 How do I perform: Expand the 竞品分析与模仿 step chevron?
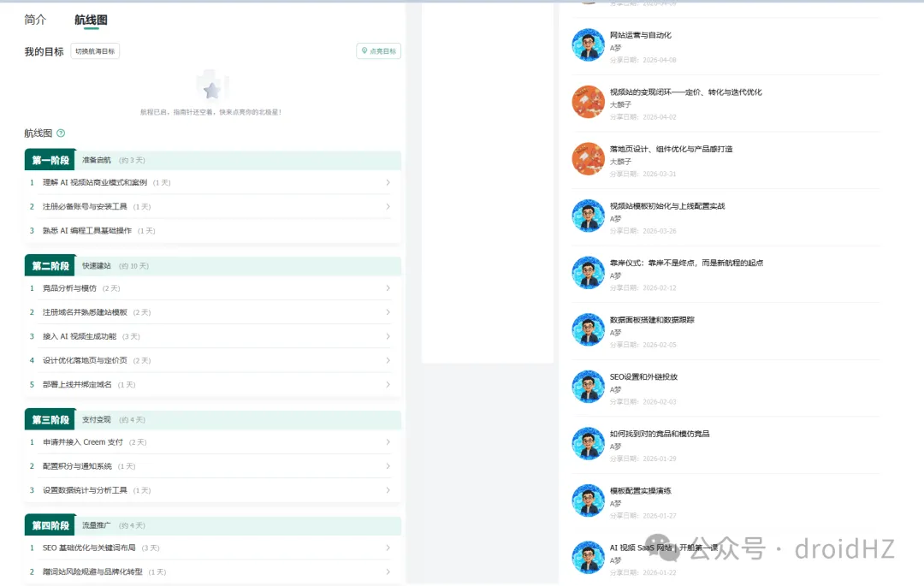tap(388, 288)
